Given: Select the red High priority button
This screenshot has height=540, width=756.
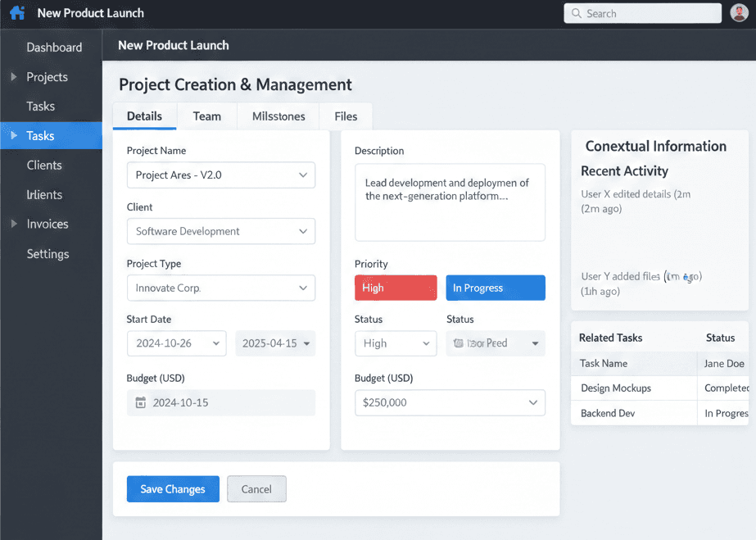Looking at the screenshot, I should 396,288.
